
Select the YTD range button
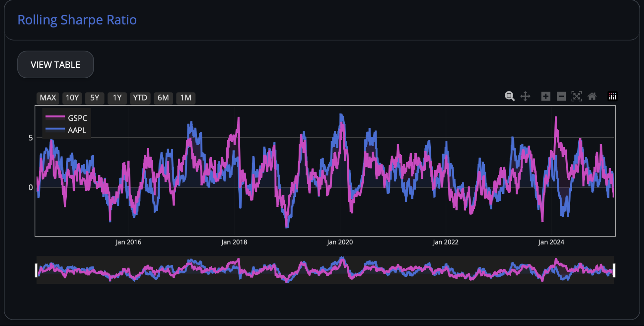coord(140,98)
